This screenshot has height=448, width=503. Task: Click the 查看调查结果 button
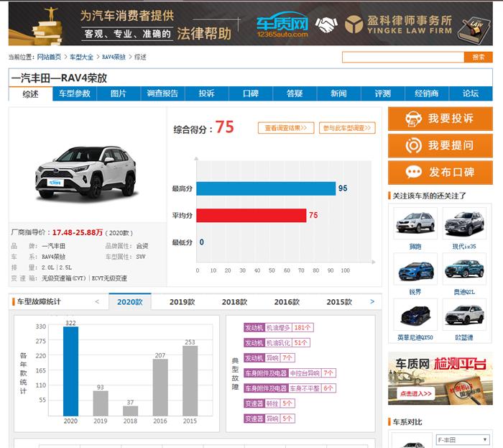click(x=286, y=128)
